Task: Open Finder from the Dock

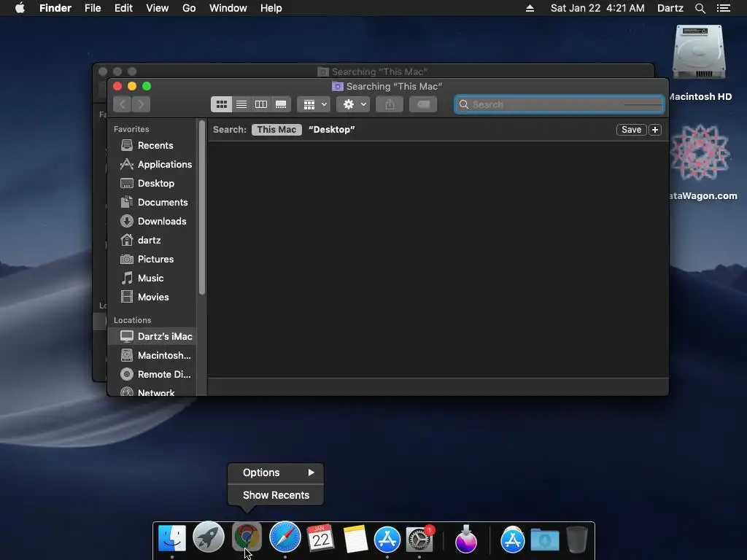Action: [x=172, y=538]
